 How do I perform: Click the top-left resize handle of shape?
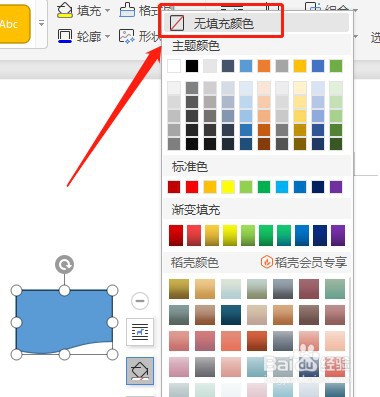pyautogui.click(x=16, y=290)
